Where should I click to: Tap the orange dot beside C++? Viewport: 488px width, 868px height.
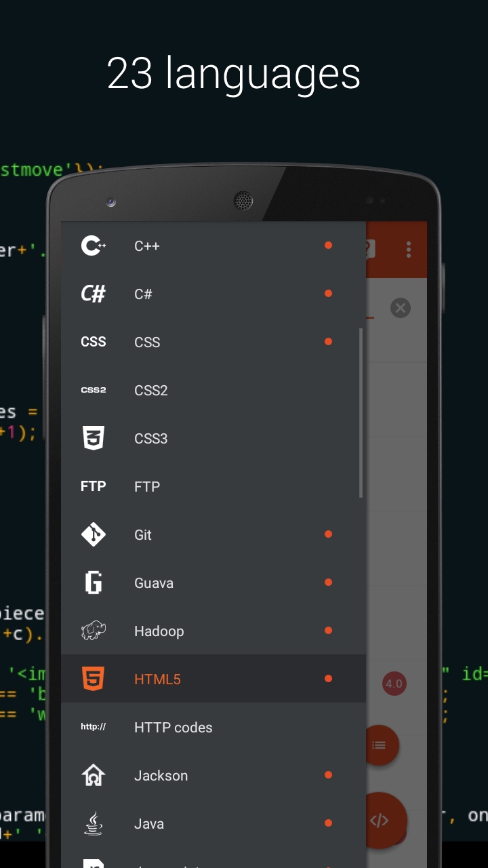point(328,245)
